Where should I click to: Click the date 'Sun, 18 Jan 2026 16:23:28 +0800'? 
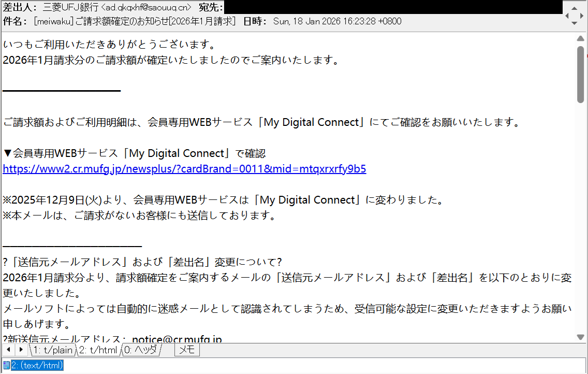(x=337, y=21)
